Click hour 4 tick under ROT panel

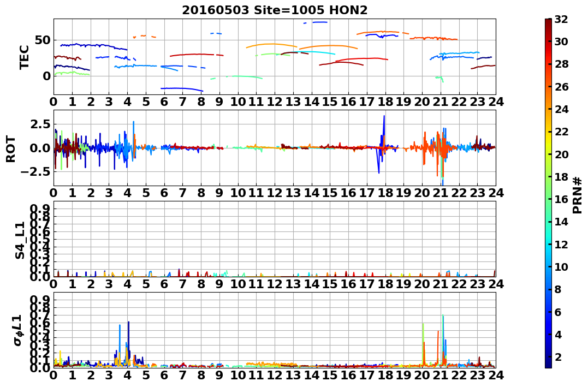point(127,193)
